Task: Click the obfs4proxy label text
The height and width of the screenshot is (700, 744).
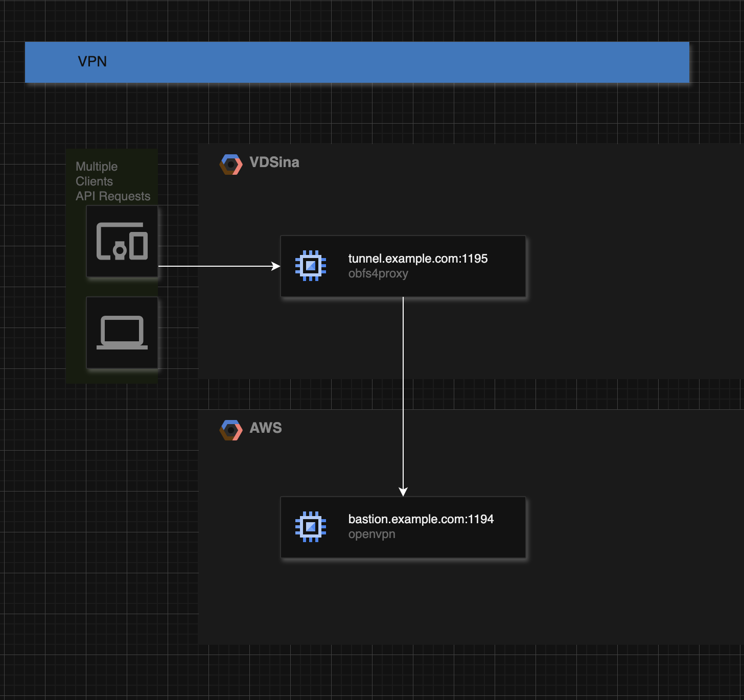Action: (x=378, y=274)
